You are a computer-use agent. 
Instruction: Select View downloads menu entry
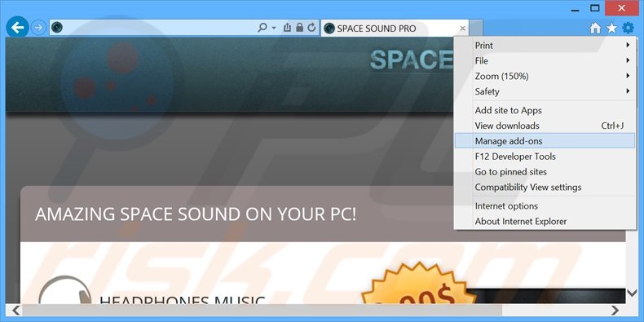click(x=545, y=126)
